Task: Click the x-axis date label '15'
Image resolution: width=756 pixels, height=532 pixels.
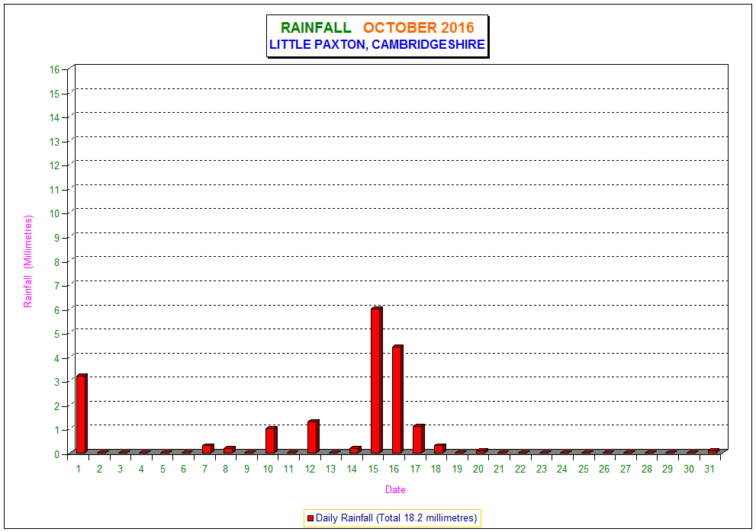Action: pos(373,469)
